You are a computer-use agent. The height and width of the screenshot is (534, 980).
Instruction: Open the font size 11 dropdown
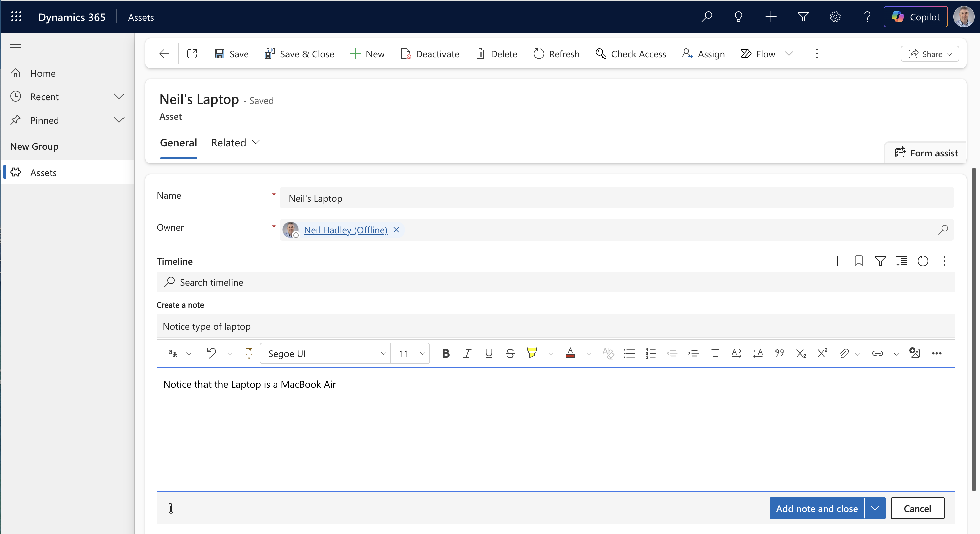point(410,353)
